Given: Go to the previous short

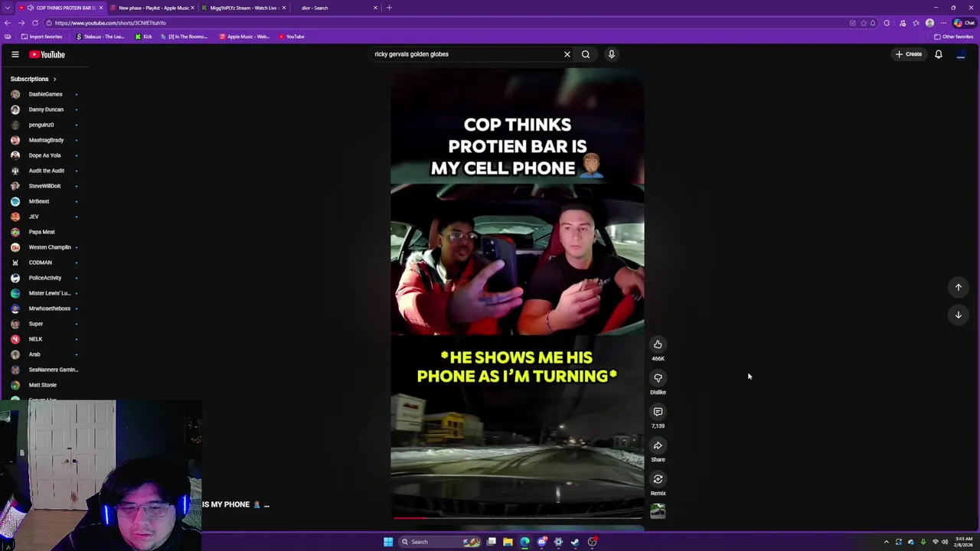Looking at the screenshot, I should pyautogui.click(x=958, y=287).
